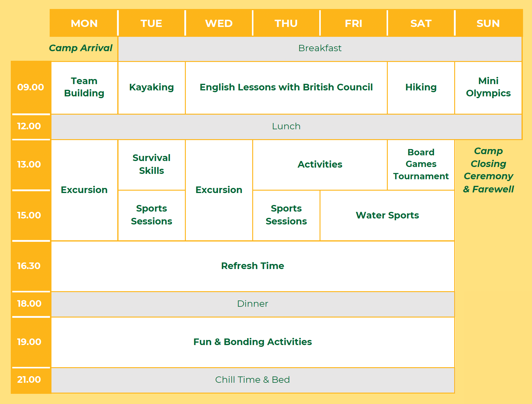Image resolution: width=532 pixels, height=404 pixels.
Task: Click the Breakfast row
Action: pos(320,48)
